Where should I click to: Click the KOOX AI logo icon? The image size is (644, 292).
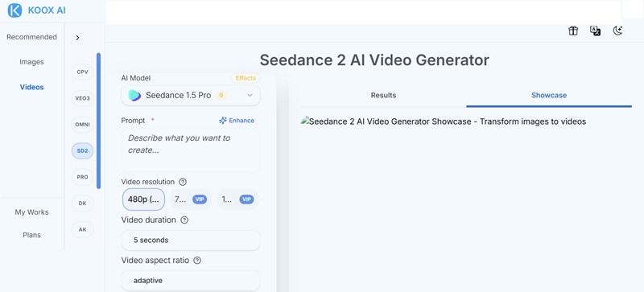(14, 10)
